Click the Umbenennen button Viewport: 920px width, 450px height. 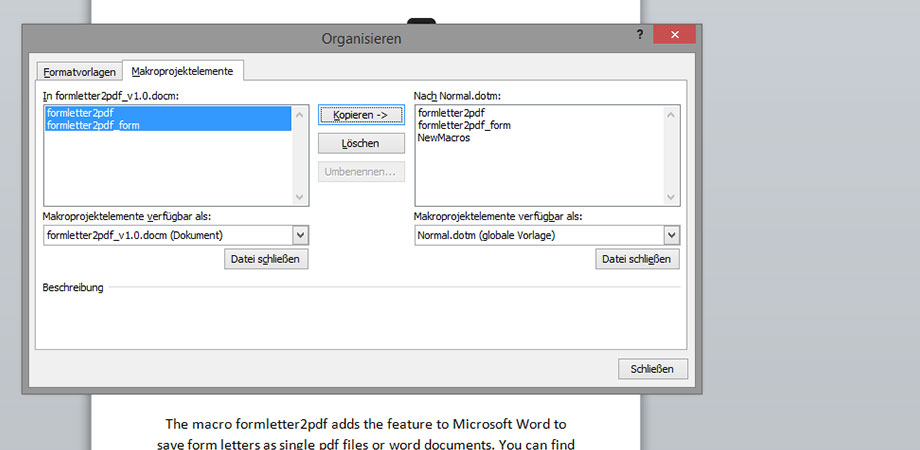360,171
